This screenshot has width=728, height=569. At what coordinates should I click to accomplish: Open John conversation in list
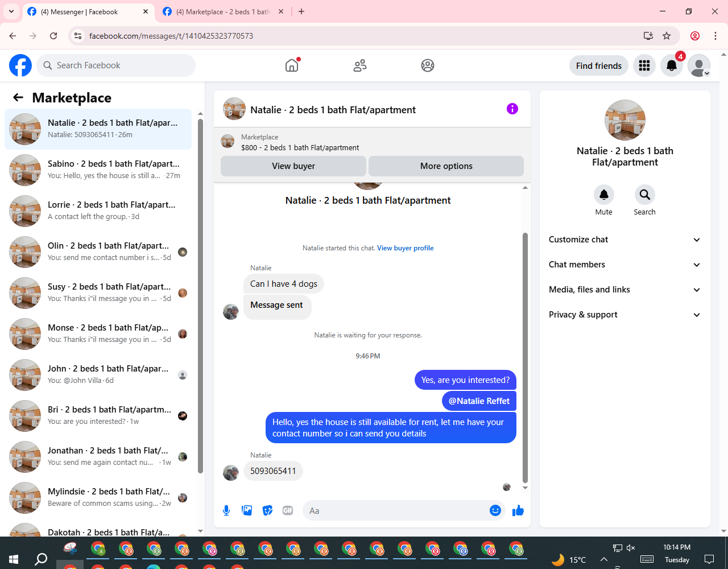(98, 375)
